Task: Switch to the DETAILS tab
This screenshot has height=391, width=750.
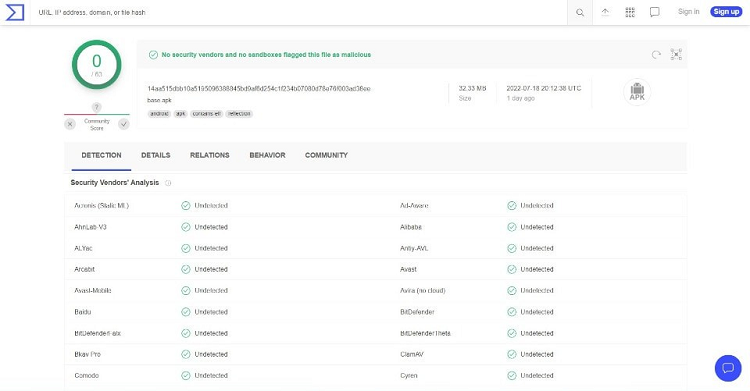Action: pyautogui.click(x=155, y=155)
